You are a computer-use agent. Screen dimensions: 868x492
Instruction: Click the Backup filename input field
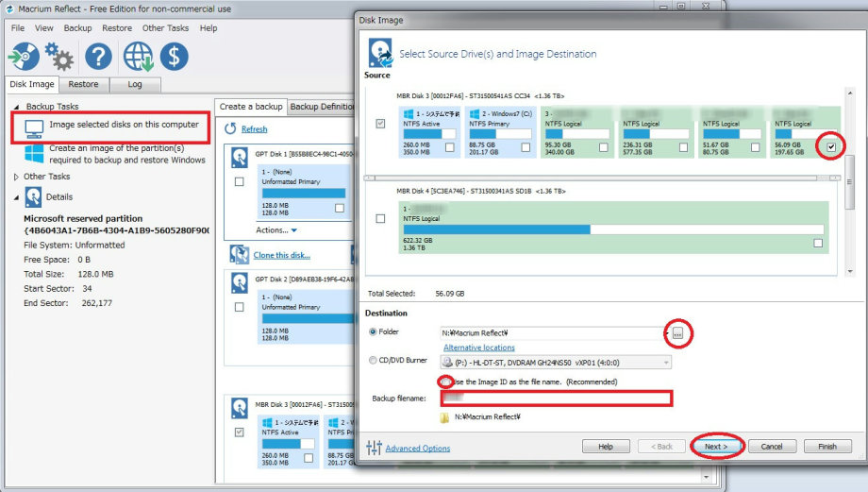click(x=556, y=399)
